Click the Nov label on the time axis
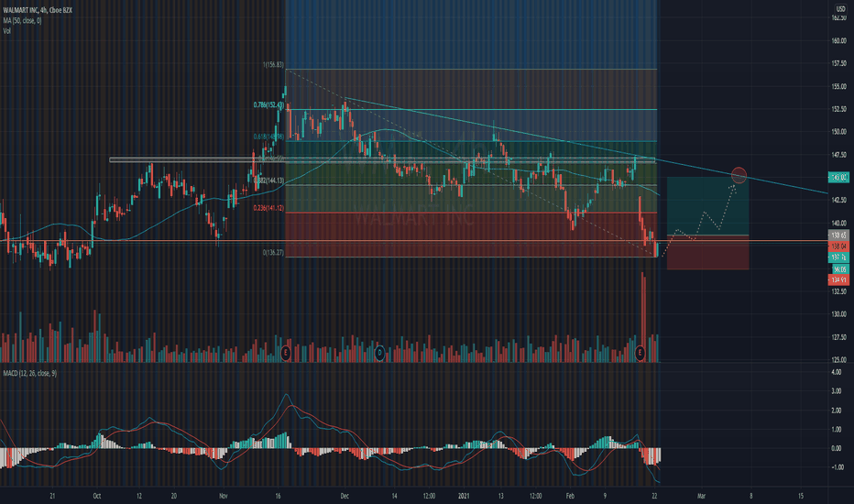854x504 pixels. point(224,496)
